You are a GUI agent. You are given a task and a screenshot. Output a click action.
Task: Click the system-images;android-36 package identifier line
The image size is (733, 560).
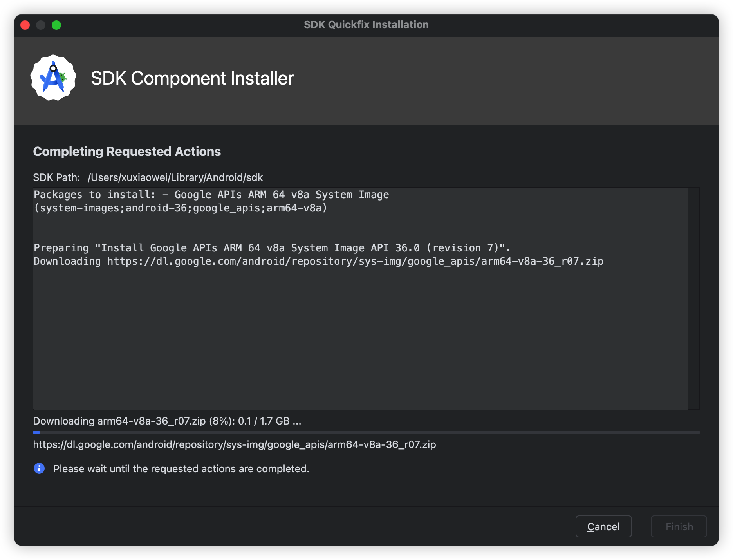pyautogui.click(x=180, y=208)
